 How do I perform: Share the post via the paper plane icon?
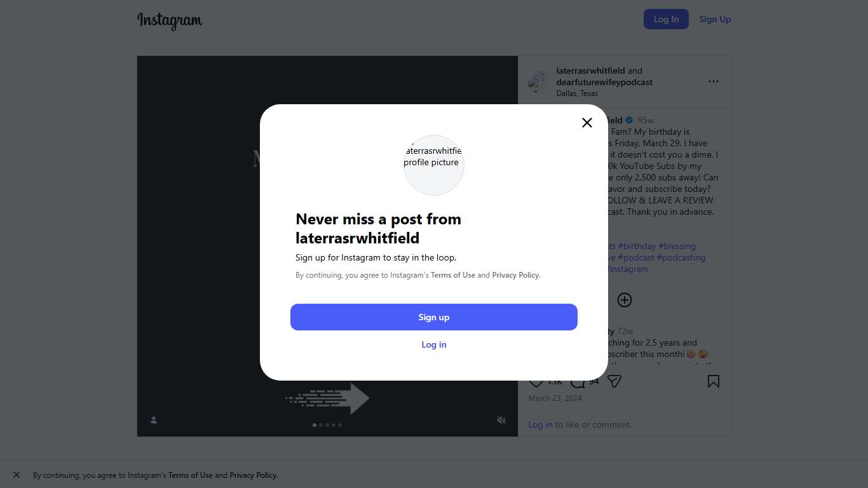614,381
